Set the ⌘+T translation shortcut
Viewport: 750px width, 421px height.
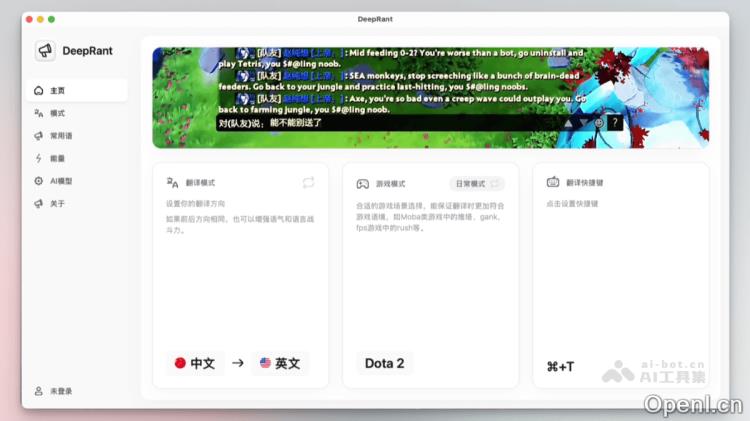pos(560,367)
